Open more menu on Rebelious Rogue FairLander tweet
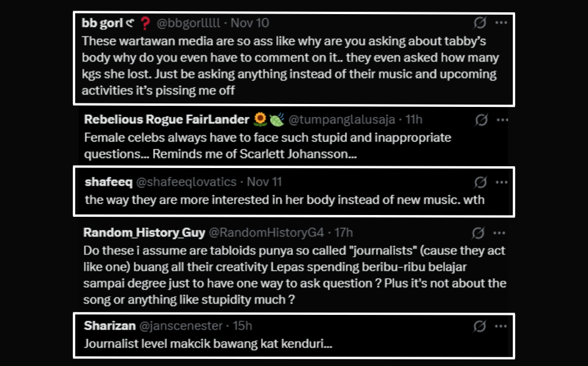 pos(502,120)
